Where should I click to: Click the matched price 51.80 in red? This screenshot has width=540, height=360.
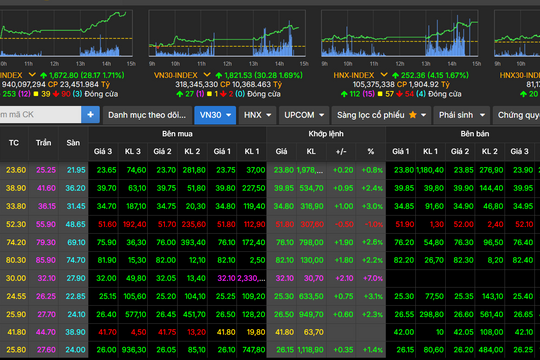[x=284, y=224]
